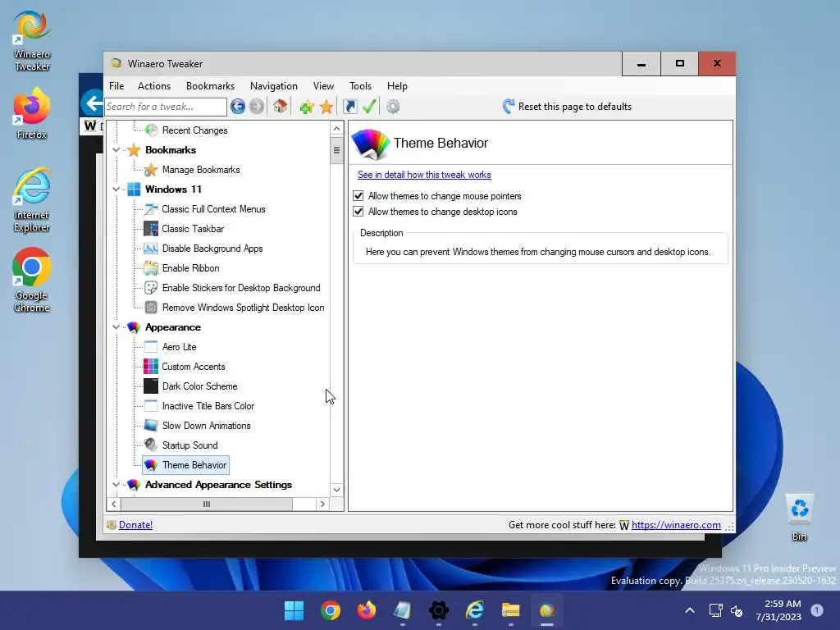Screen dimensions: 840x630
Task: Open Firefox desktop shortcut
Action: click(x=32, y=113)
